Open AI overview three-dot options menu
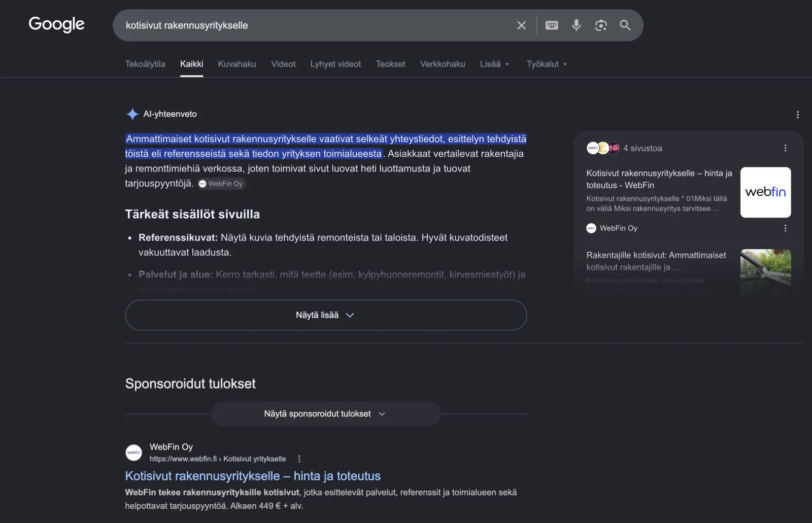 click(797, 115)
